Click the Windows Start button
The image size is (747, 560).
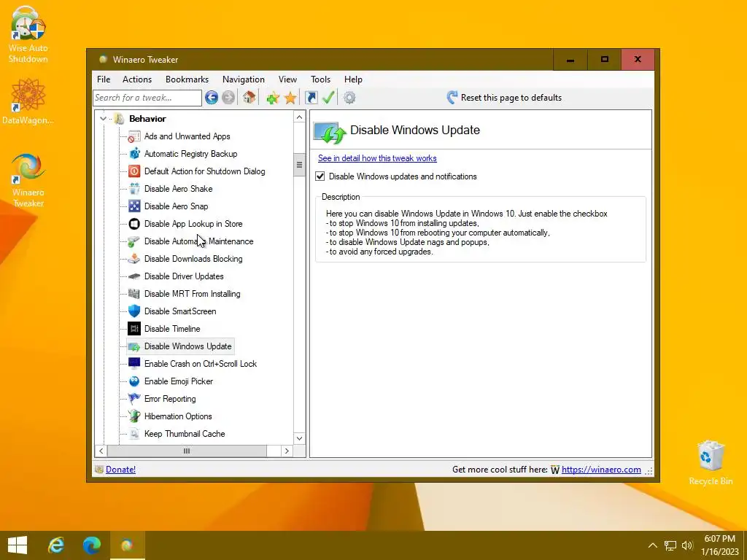18,545
